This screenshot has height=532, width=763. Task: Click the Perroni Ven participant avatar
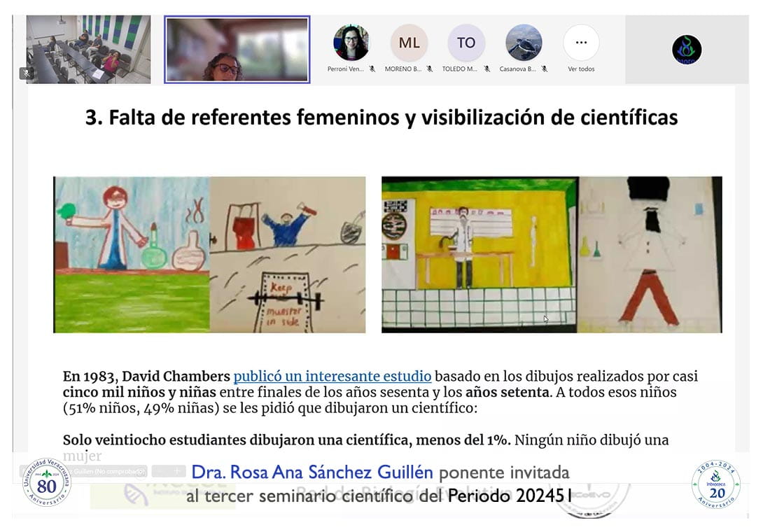click(x=351, y=43)
